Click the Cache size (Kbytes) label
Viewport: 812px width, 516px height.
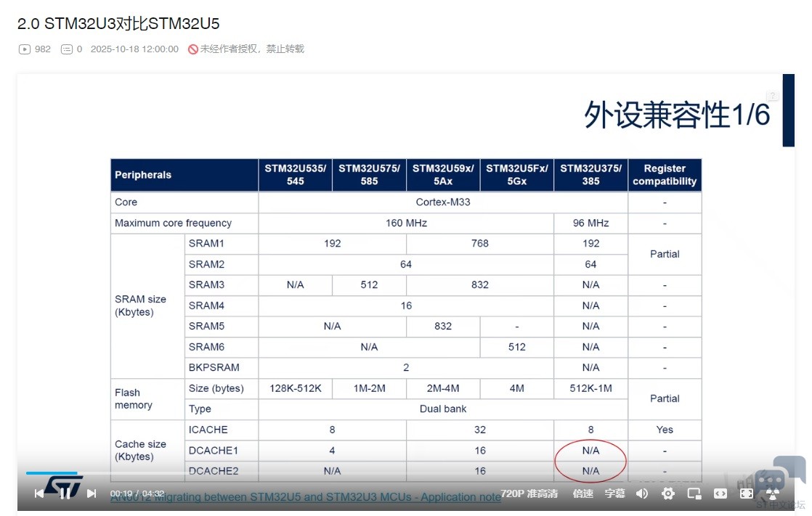[x=140, y=451]
